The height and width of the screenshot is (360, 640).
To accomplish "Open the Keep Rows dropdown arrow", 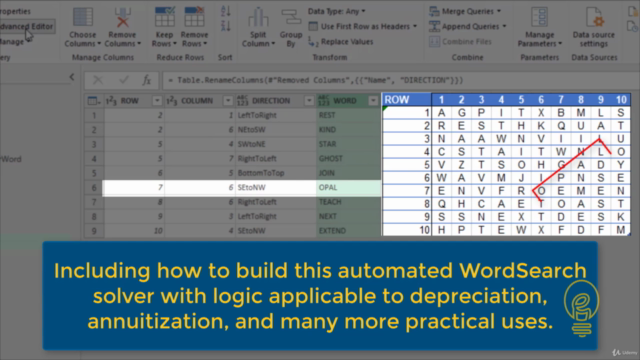I will (175, 44).
